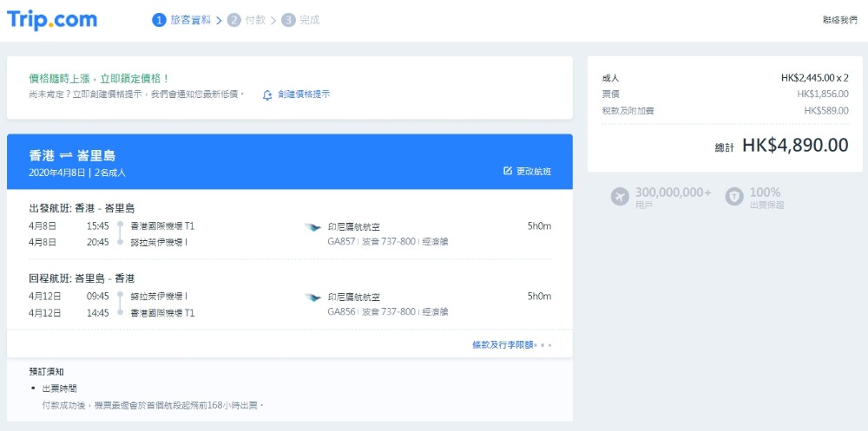Image resolution: width=868 pixels, height=431 pixels.
Task: Select the 回程航班 峇里島 - 香港 heading
Action: pyautogui.click(x=82, y=278)
